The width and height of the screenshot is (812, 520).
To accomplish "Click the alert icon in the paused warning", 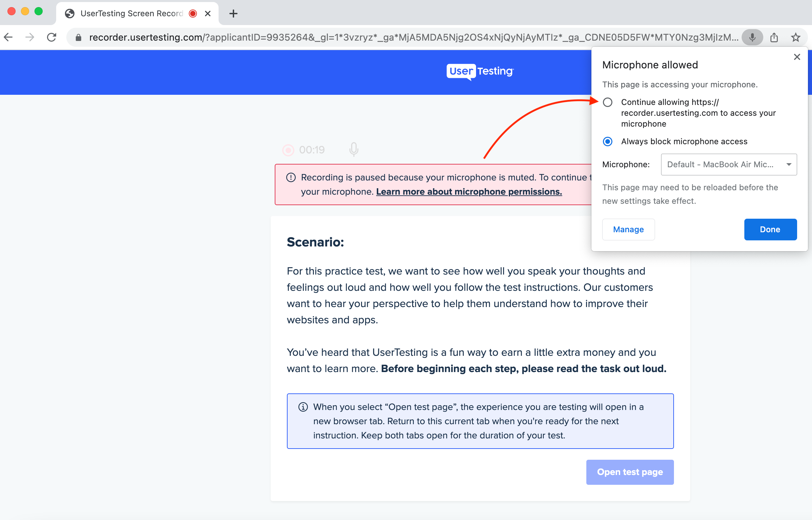I will click(x=291, y=177).
